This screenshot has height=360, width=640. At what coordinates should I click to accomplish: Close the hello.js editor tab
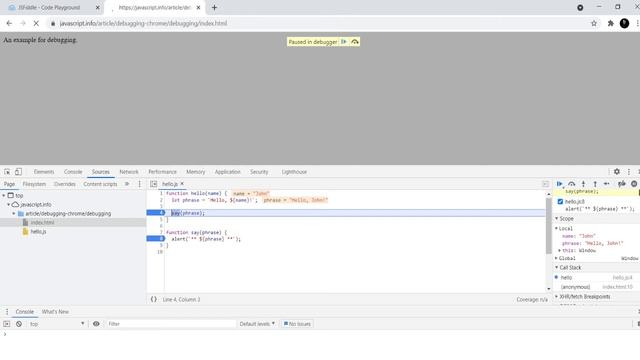(182, 184)
